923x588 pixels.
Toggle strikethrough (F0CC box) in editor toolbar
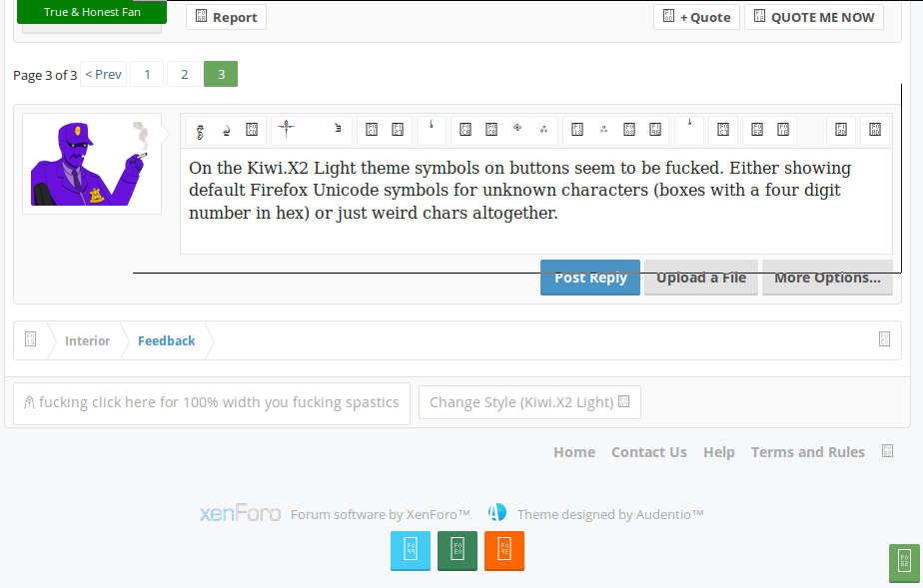coord(252,130)
